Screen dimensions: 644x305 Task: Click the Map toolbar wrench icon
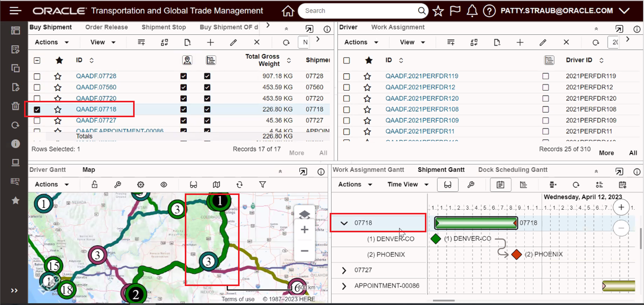click(x=118, y=184)
